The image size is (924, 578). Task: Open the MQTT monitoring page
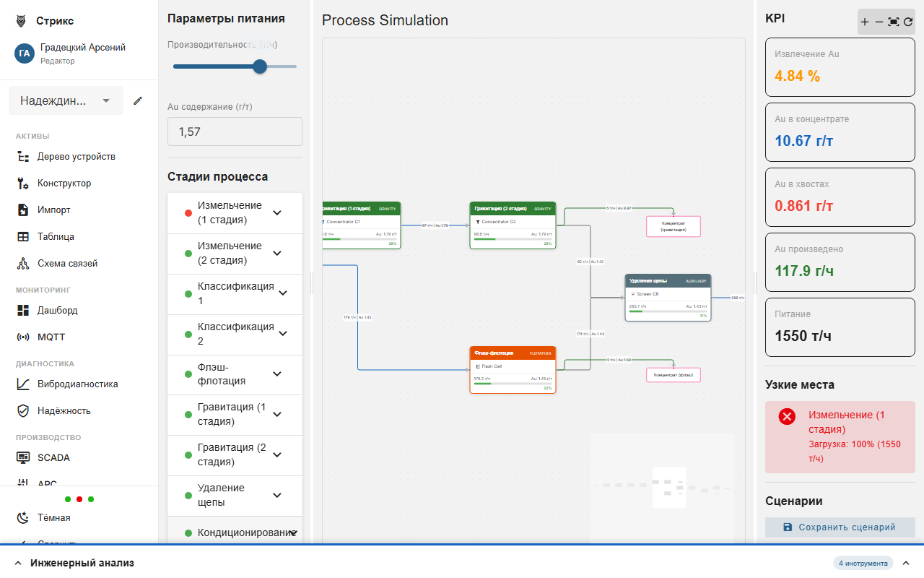click(51, 337)
